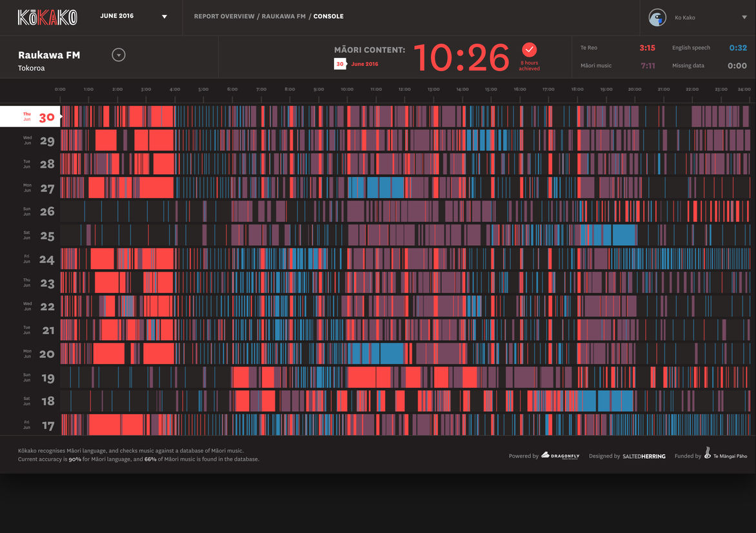The image size is (756, 533).
Task: Click the date 30 calendar flag icon
Action: point(340,64)
